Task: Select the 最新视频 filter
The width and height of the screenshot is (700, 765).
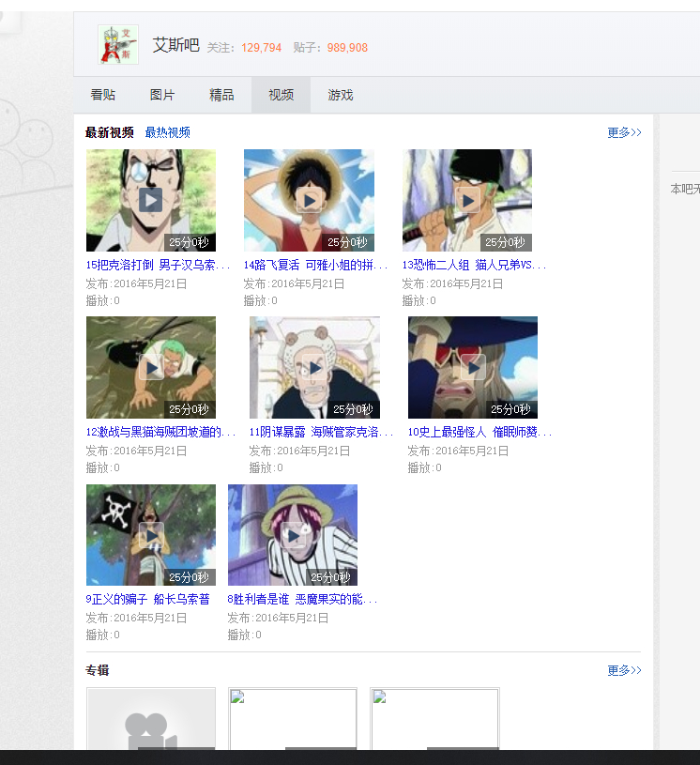Action: (109, 132)
